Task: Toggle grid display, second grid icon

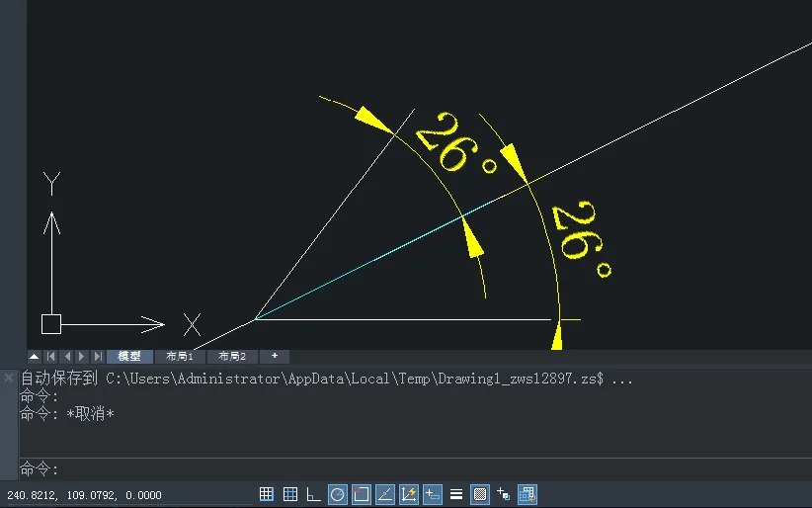Action: pyautogui.click(x=290, y=494)
